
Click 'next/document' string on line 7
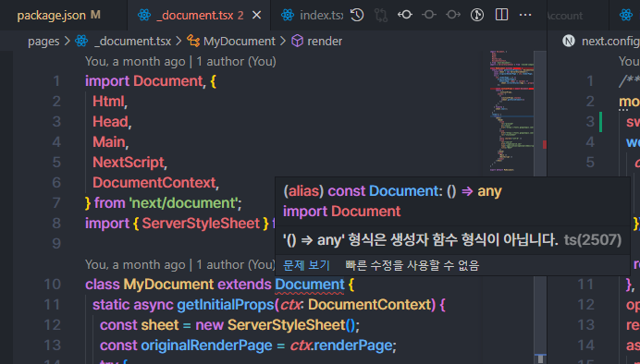point(183,203)
